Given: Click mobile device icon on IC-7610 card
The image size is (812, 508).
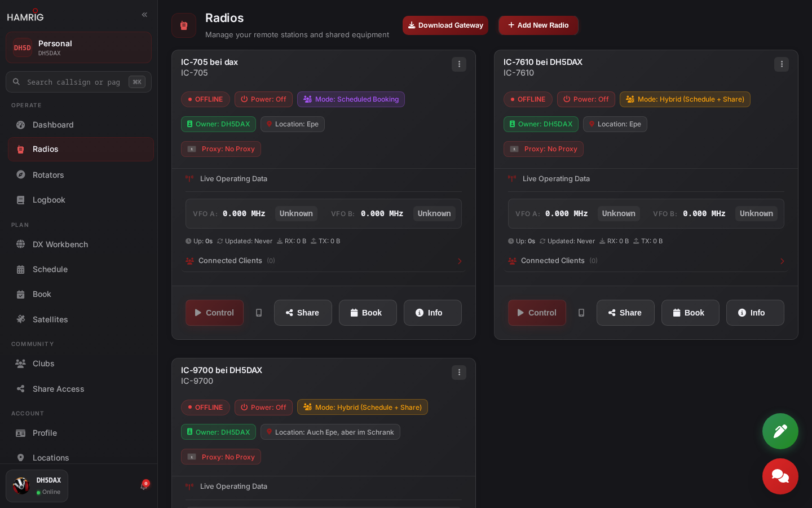Looking at the screenshot, I should [581, 313].
